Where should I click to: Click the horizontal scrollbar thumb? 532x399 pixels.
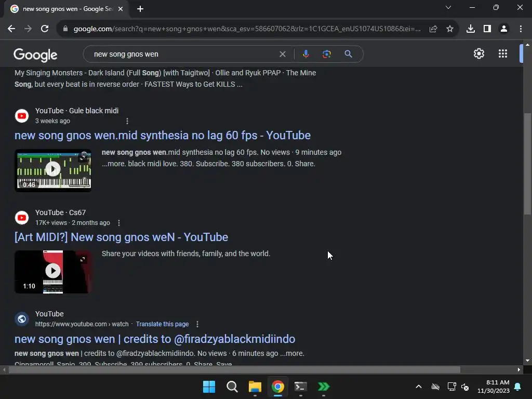pyautogui.click(x=234, y=369)
